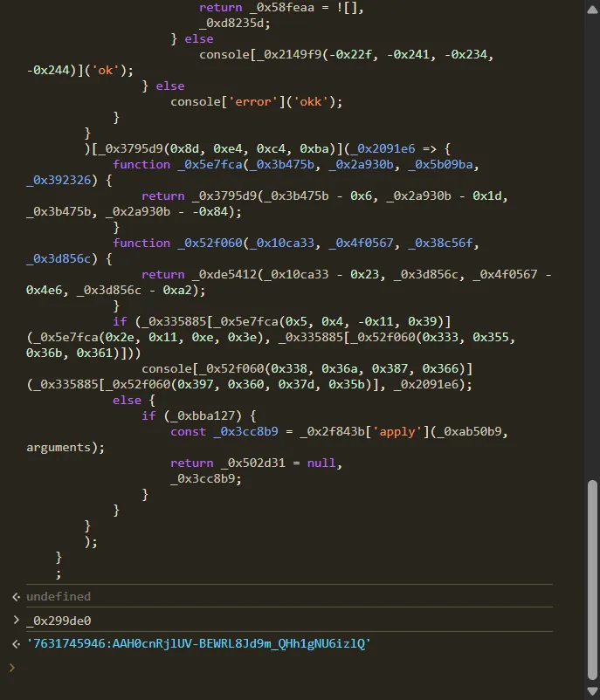Click the function _0x5e7fca declaration
Screen dimensions: 600x700
pos(295,165)
